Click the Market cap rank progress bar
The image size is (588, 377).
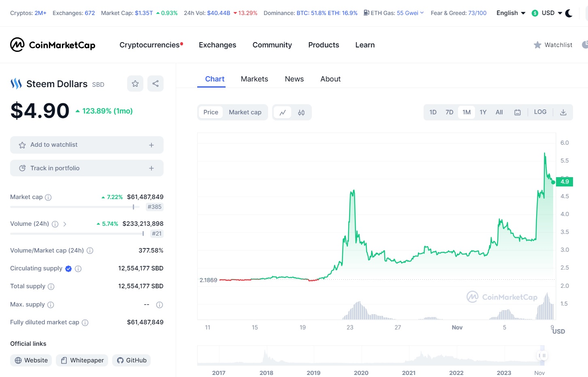click(75, 207)
